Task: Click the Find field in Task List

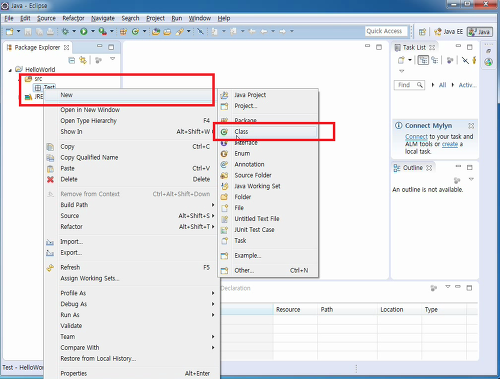Action: click(409, 85)
